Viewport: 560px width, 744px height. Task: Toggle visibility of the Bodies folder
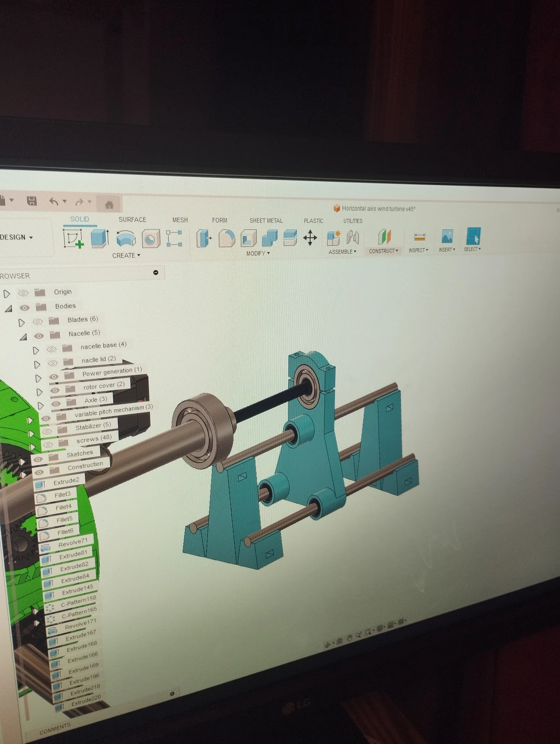pyautogui.click(x=24, y=308)
